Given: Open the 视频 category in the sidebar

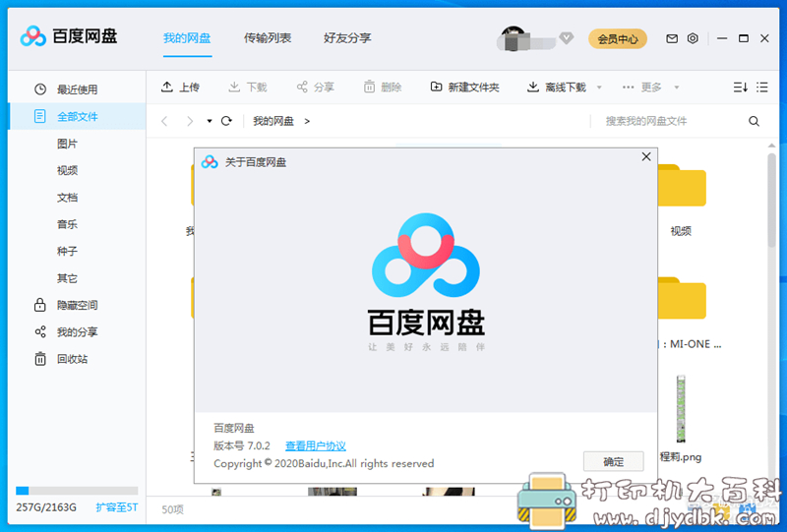Looking at the screenshot, I should [x=67, y=171].
